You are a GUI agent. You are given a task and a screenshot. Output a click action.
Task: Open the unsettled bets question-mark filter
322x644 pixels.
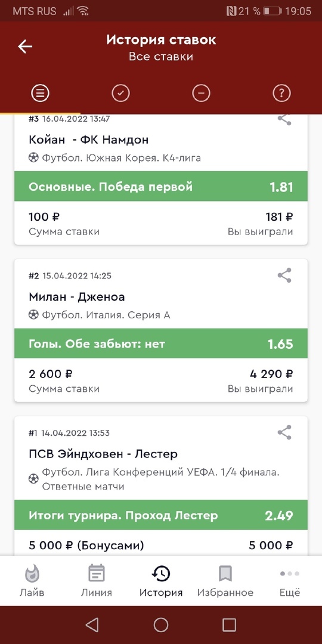tap(281, 94)
